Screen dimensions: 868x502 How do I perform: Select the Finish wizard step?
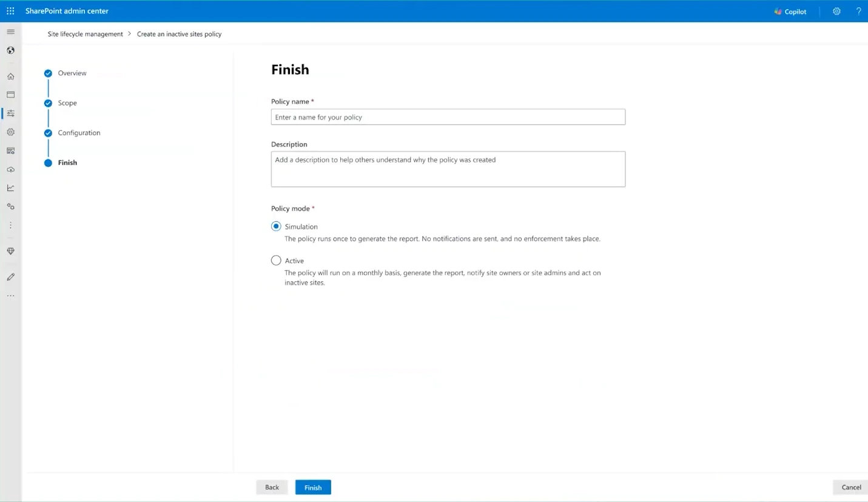tap(67, 162)
